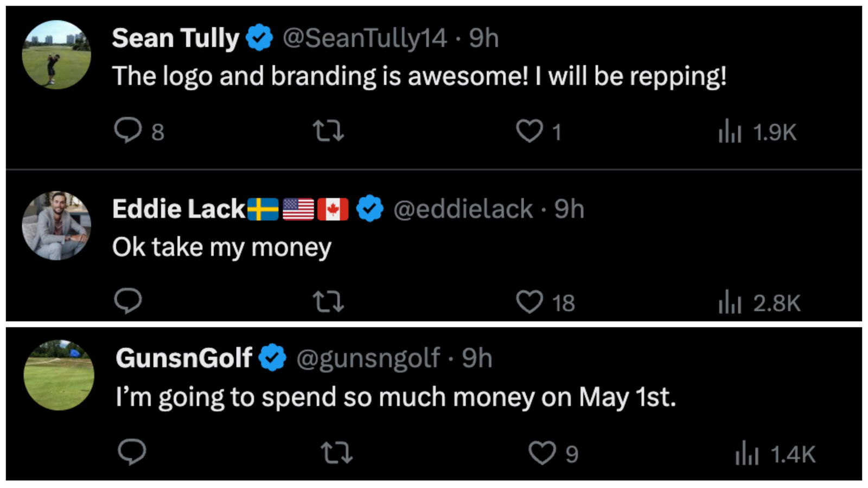Viewport: 868px width, 488px height.
Task: Retweet Sean Tully's branding tweet
Action: coord(329,131)
